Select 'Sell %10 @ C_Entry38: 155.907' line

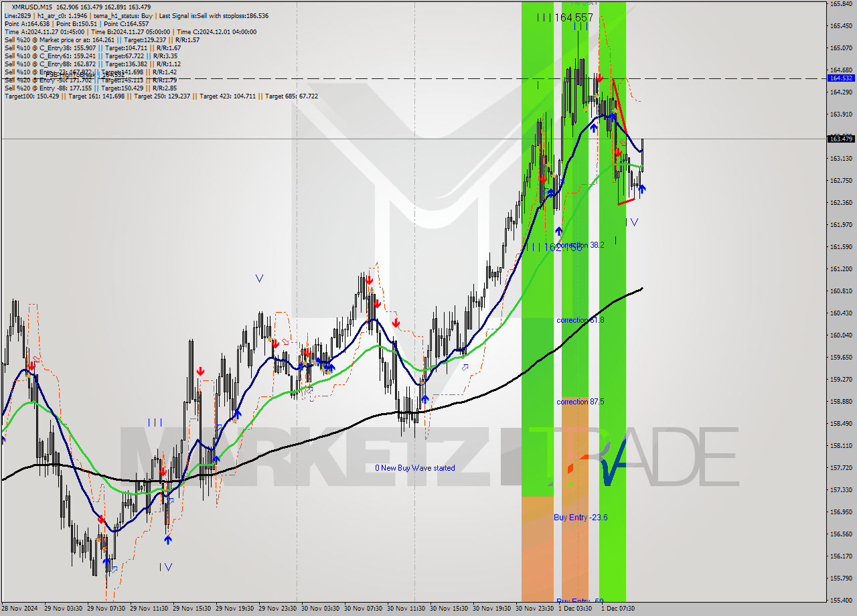click(x=92, y=48)
